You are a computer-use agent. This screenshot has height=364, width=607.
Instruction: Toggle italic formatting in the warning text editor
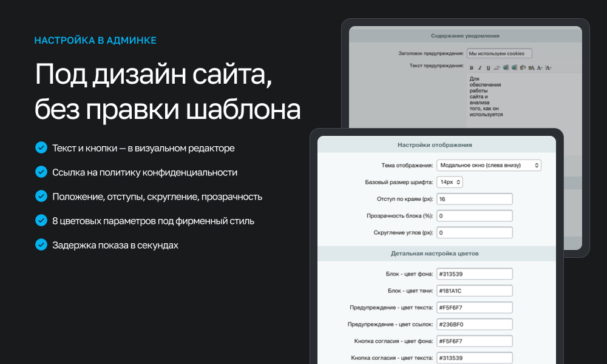pos(480,68)
